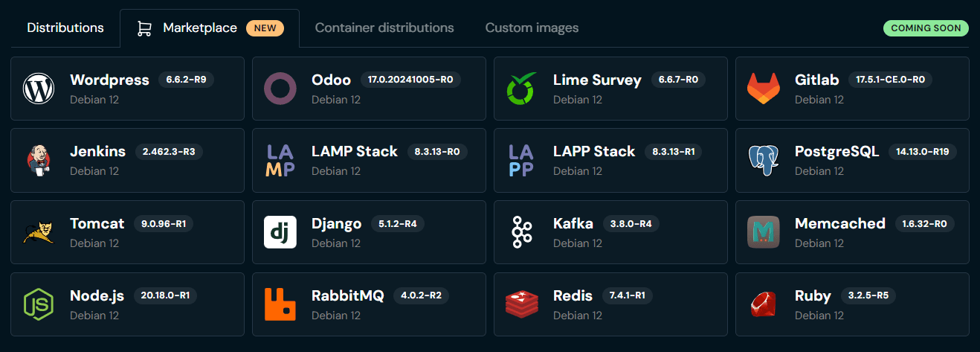This screenshot has height=352, width=980.
Task: Click RabbitMQ version badge 4.0.2-R2
Action: (x=421, y=295)
